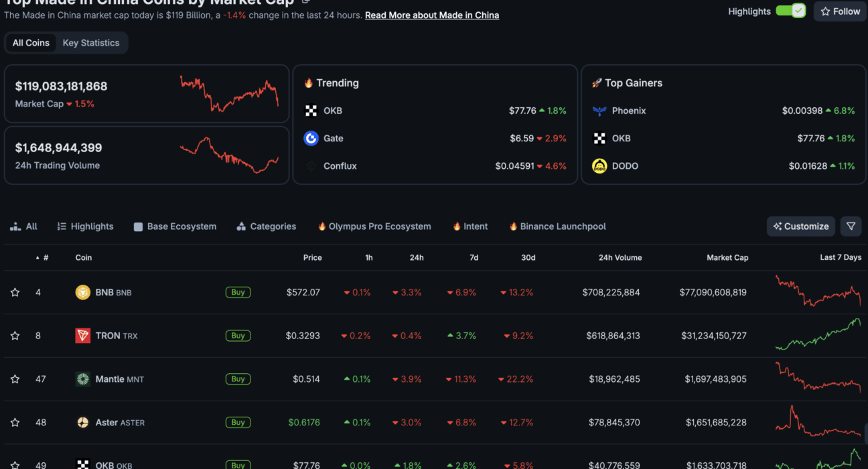Click the Buy button for Mantle
Screen dimensions: 868x469
click(238, 379)
